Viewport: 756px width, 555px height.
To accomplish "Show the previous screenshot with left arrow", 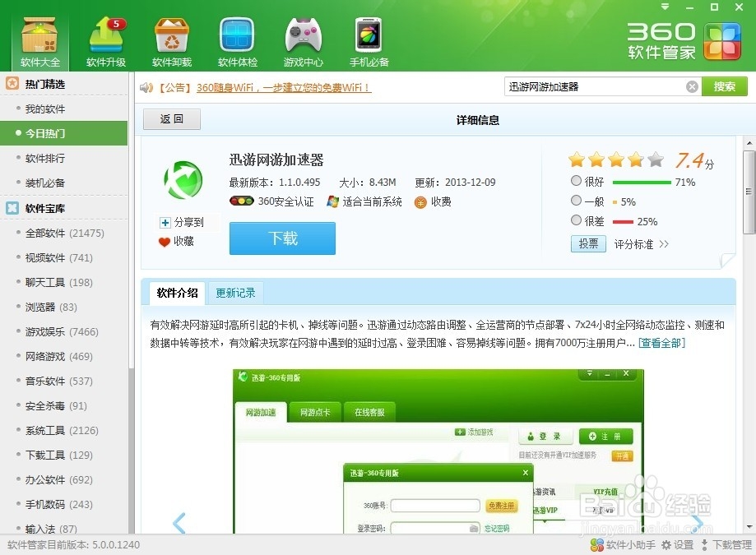I will click(x=179, y=523).
